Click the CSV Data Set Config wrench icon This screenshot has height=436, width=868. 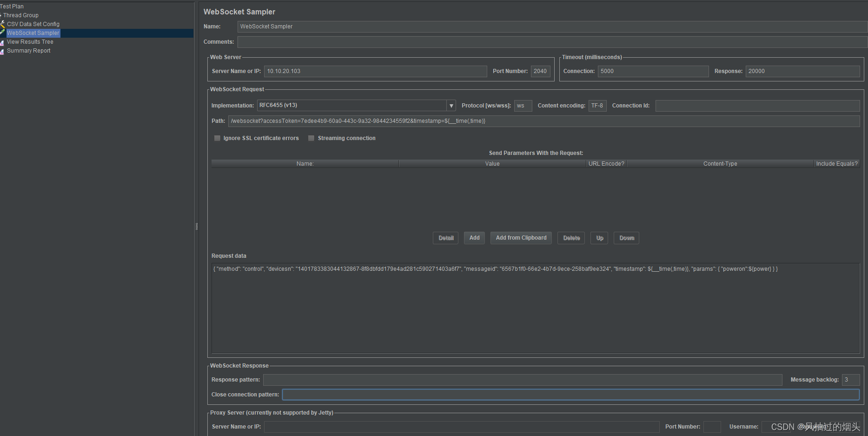[3, 24]
